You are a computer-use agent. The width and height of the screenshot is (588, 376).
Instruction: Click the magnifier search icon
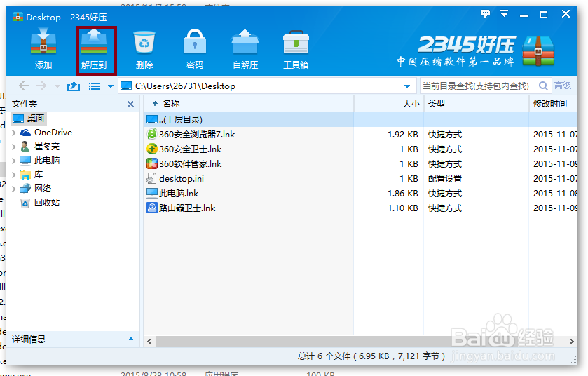click(543, 86)
